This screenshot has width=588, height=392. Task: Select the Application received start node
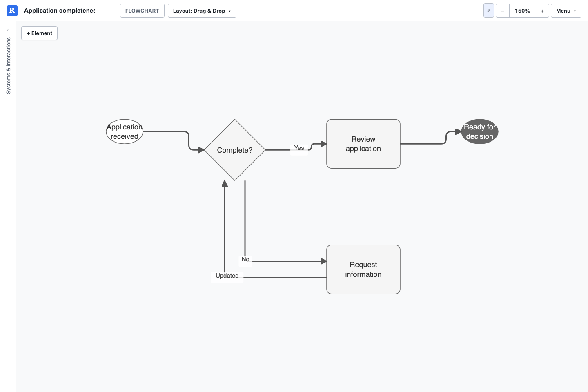pos(125,131)
